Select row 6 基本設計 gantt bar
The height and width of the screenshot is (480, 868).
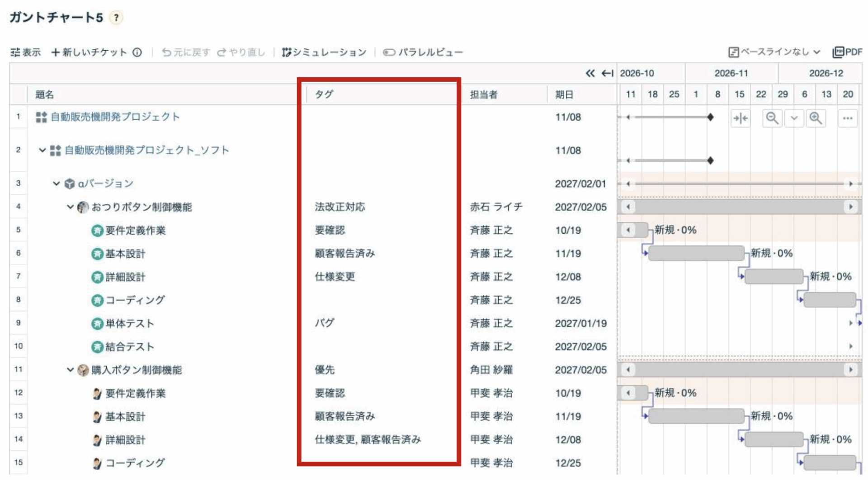click(696, 253)
